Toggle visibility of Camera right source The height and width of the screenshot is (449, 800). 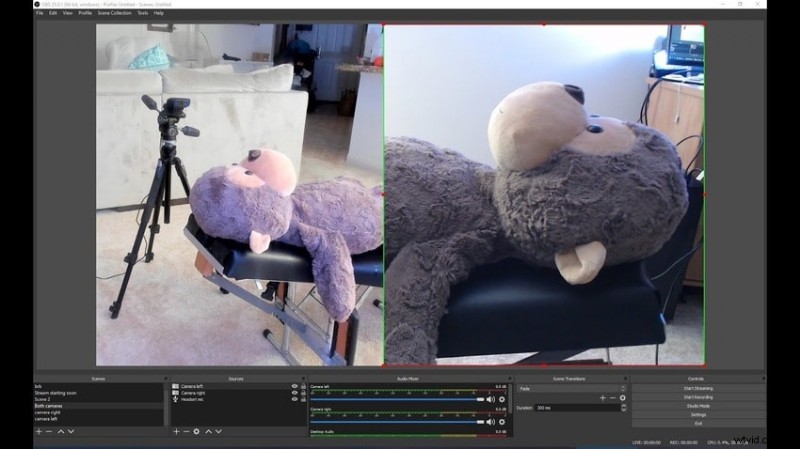pos(294,393)
